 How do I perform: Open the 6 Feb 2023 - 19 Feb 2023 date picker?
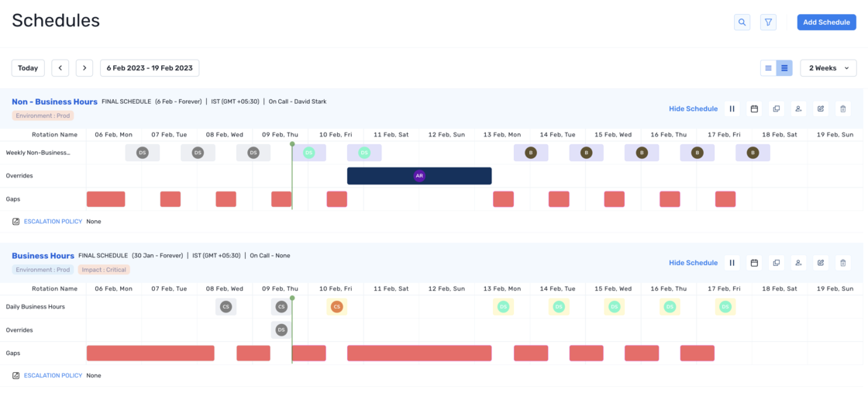pos(150,68)
